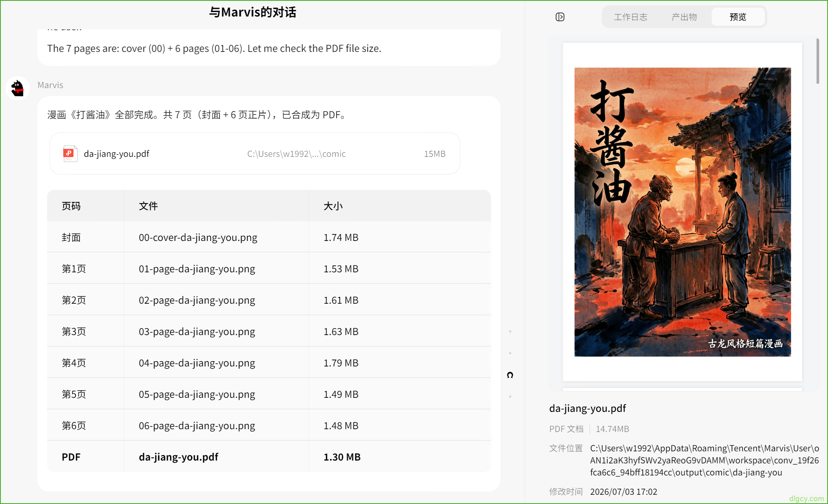Screen dimensions: 828x504
Task: Click the bold da-jiang-you.pdf table cell
Action: 178,457
